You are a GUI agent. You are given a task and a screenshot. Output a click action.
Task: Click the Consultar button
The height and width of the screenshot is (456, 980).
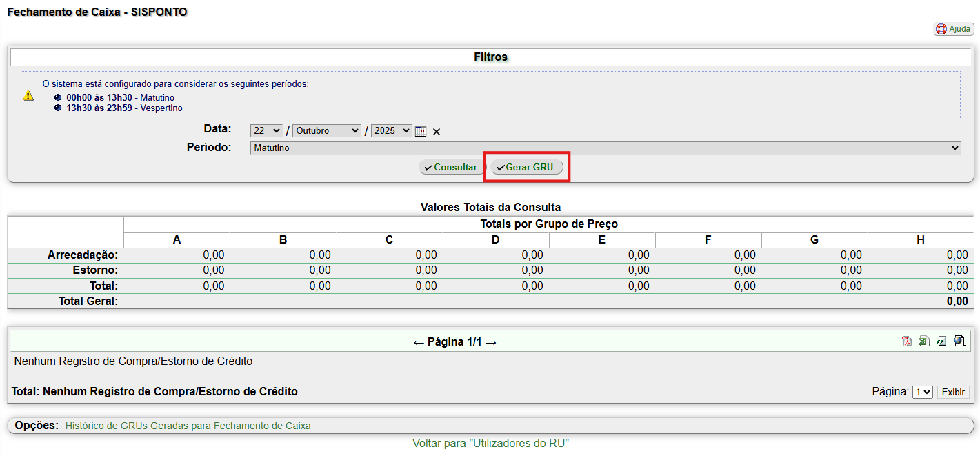pos(452,168)
